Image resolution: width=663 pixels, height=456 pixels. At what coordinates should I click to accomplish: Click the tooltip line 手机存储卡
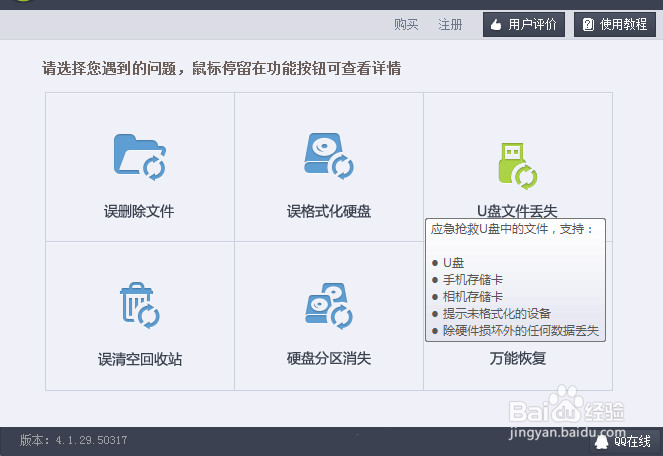473,280
